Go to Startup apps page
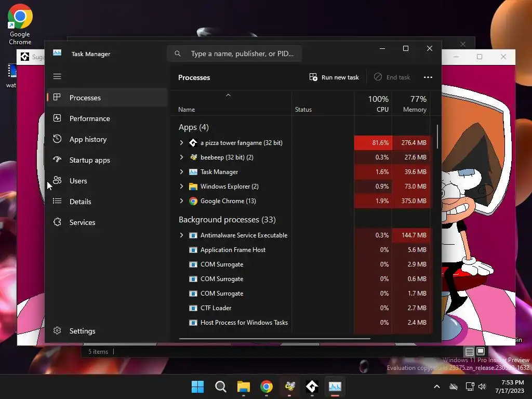Screen dimensions: 532x399 coord(107,160)
